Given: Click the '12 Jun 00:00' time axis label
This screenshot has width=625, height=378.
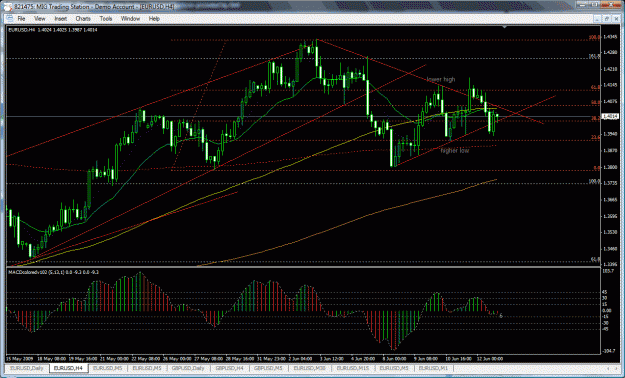Looking at the screenshot, I should [x=491, y=358].
